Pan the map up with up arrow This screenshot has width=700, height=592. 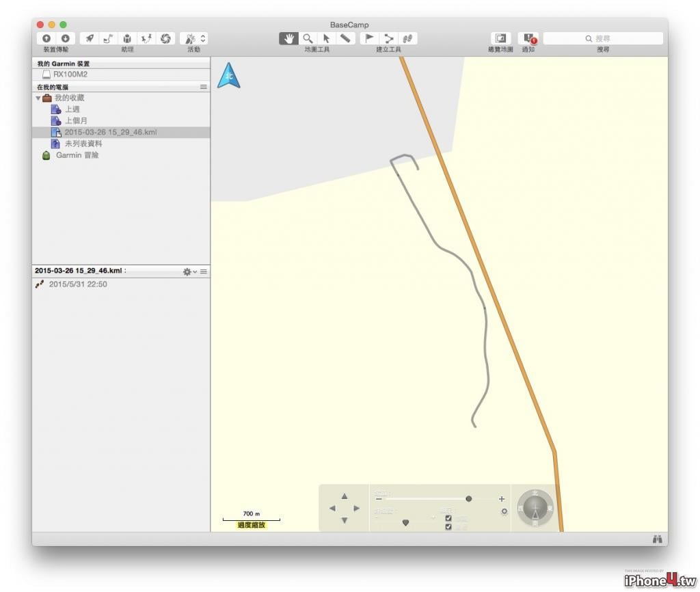pyautogui.click(x=345, y=496)
